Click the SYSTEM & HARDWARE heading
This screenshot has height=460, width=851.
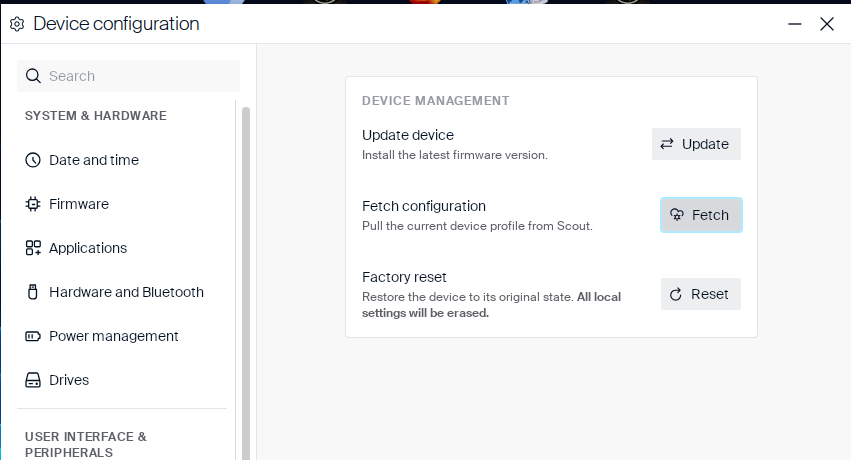coord(96,116)
